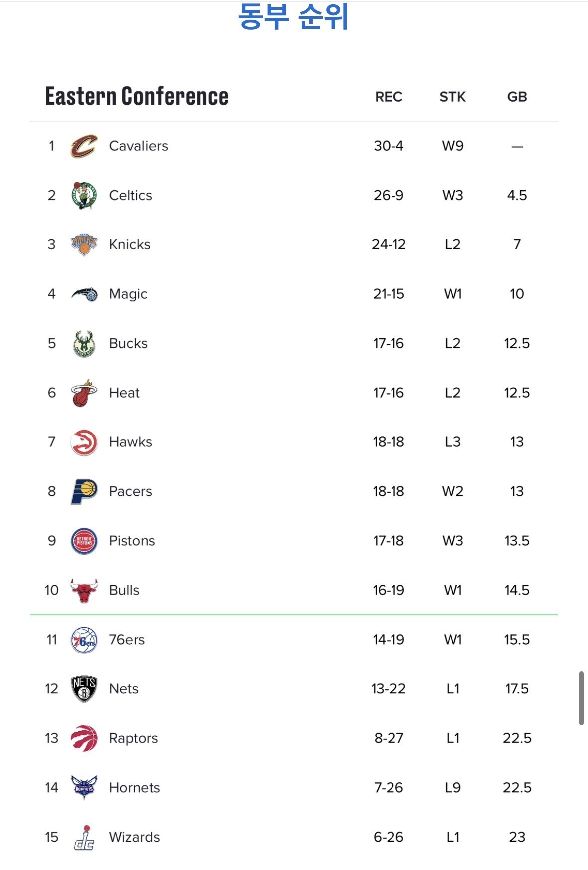Click the vertical scrollbar thumb
The height and width of the screenshot is (870, 588).
tap(581, 698)
